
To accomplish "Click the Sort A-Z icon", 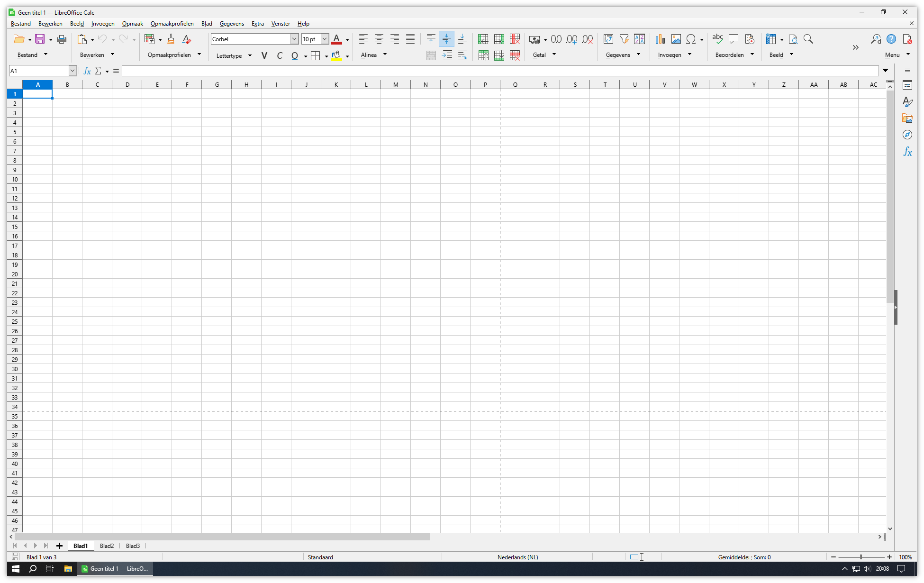I will [640, 39].
